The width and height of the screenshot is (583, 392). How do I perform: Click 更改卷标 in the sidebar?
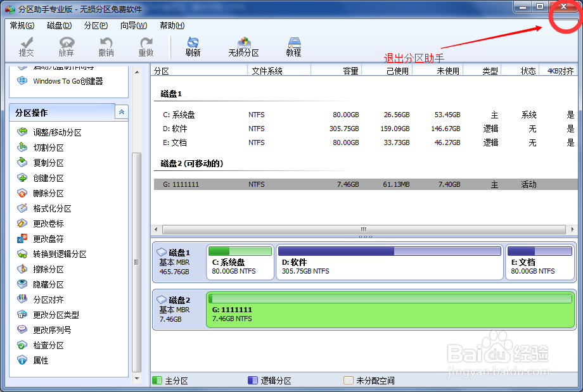(x=41, y=224)
